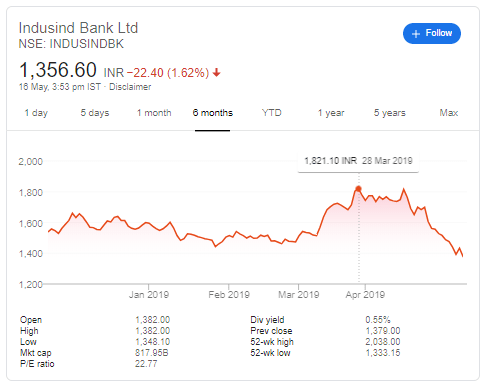Click the Jan 2019 axis label
The image size is (491, 386).
pos(149,295)
